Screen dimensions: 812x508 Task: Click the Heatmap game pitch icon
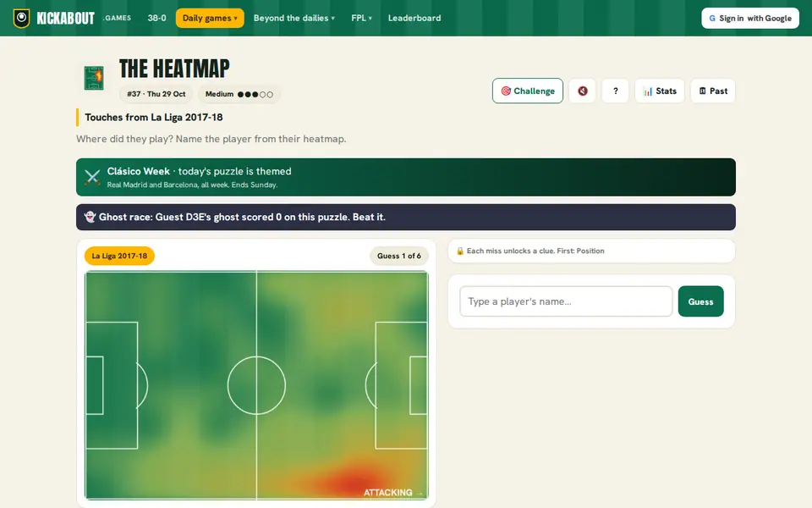[94, 78]
